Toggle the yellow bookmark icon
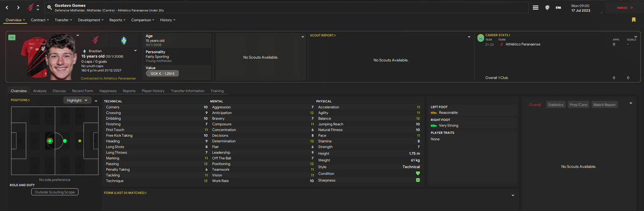Viewport: 644px width, 211px height. pos(634,20)
